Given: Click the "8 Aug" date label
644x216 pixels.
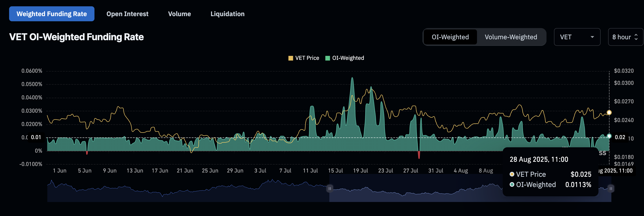Looking at the screenshot, I should 486,171.
